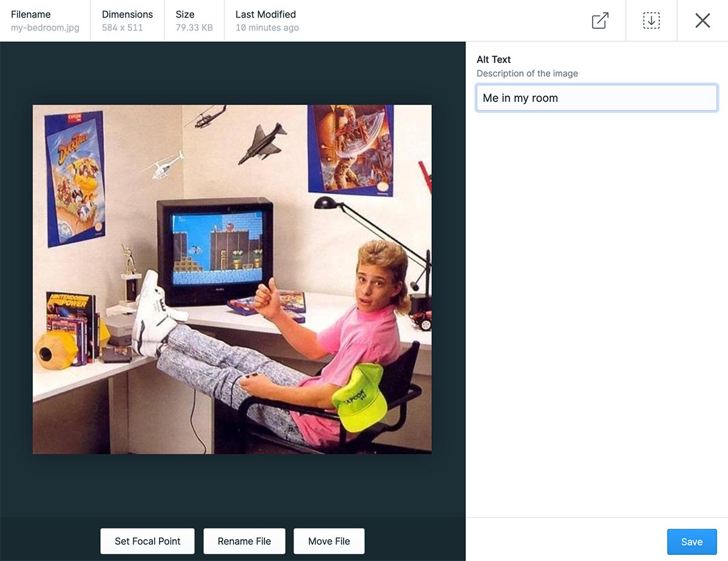Close the asset editor with the X

[x=702, y=20]
